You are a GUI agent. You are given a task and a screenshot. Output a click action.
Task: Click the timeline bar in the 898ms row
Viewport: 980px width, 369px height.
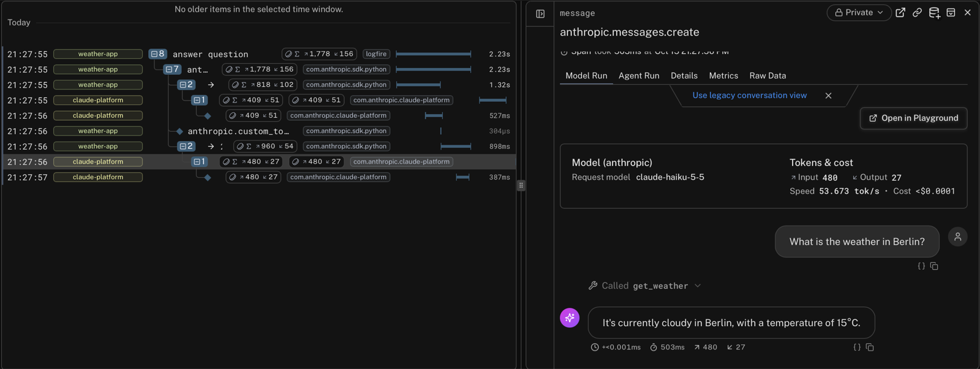pos(456,146)
